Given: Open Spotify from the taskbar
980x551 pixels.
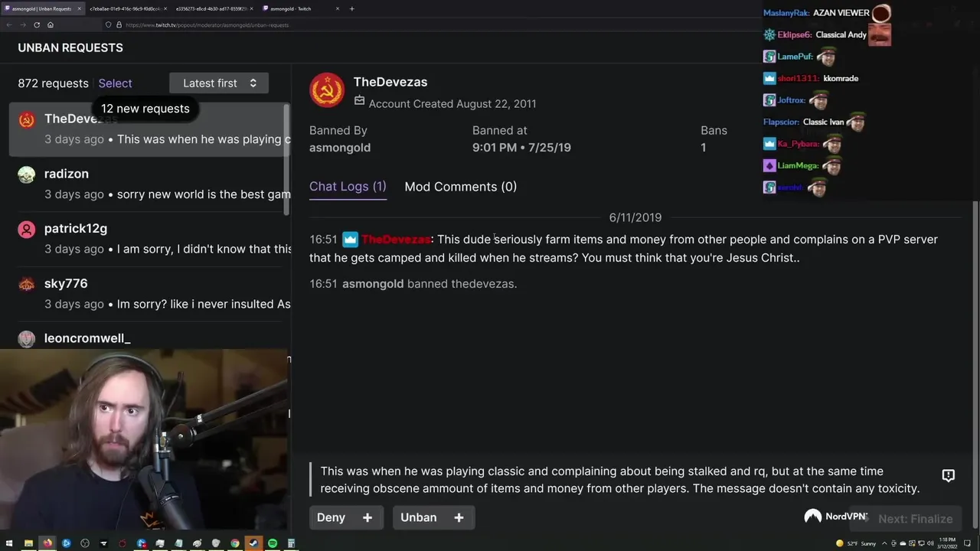Looking at the screenshot, I should (273, 543).
